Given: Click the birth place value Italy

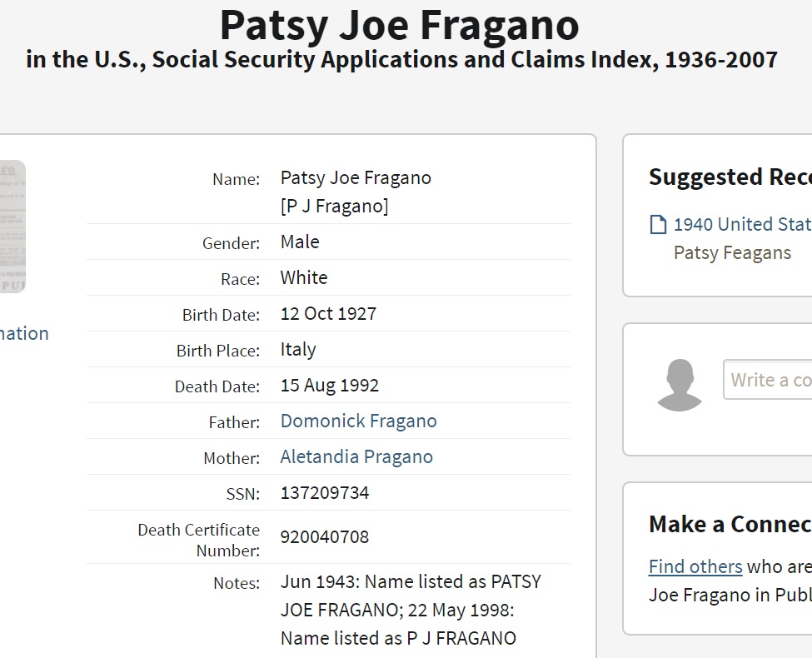Looking at the screenshot, I should (298, 350).
